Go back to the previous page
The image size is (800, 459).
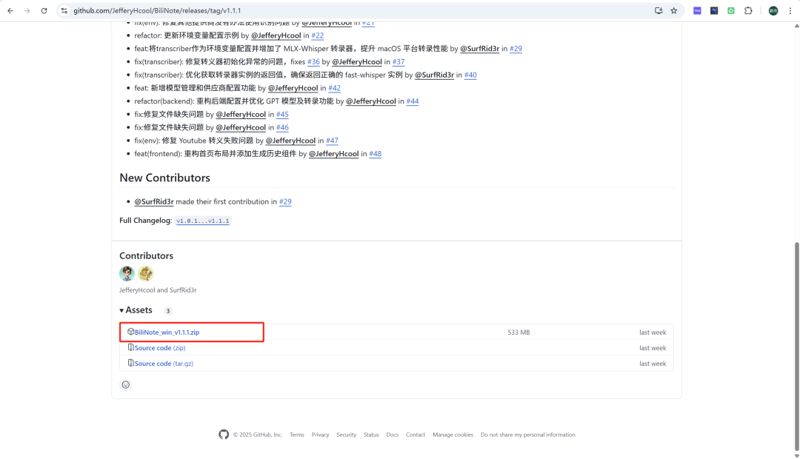pyautogui.click(x=10, y=11)
